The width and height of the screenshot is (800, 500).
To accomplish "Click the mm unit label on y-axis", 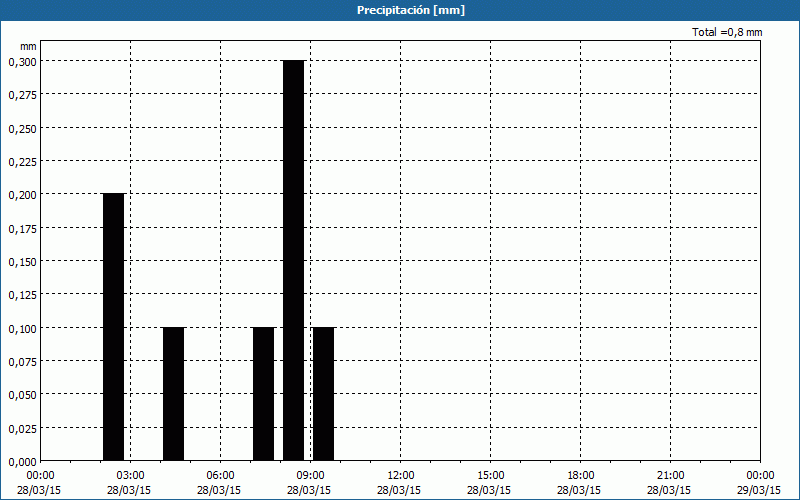I will 28,46.
